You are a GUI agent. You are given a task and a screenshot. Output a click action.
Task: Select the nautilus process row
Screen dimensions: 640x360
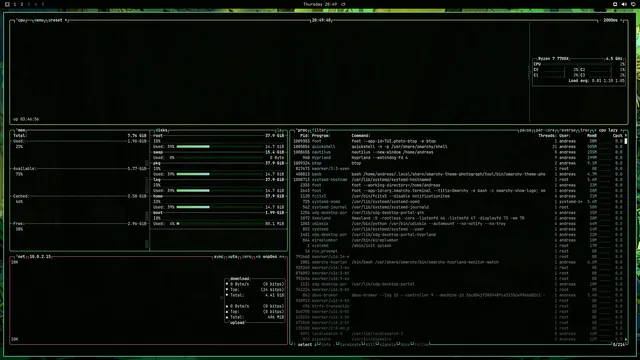coord(458,152)
